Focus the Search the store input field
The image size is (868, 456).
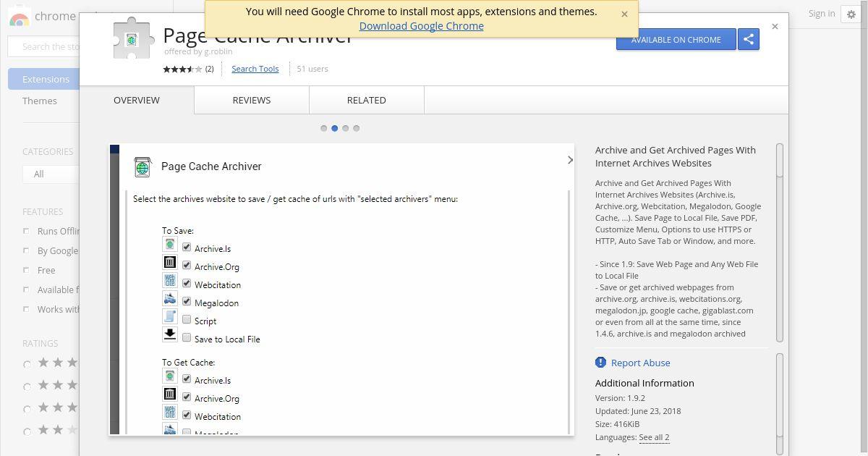pos(43,46)
